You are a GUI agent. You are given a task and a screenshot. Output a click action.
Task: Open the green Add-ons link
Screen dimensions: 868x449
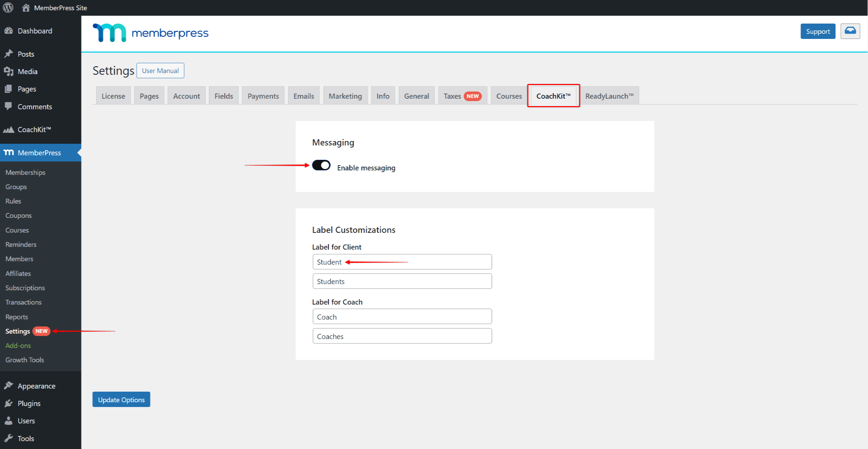18,346
